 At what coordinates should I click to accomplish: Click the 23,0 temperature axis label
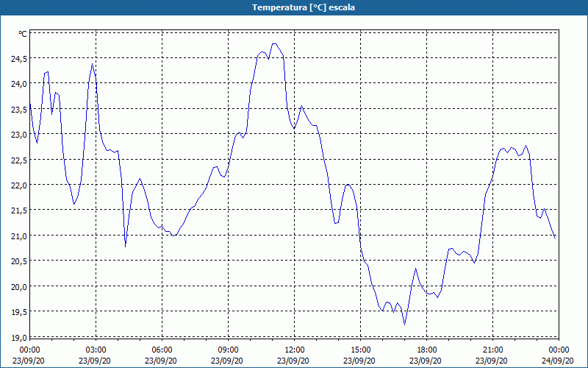19,134
